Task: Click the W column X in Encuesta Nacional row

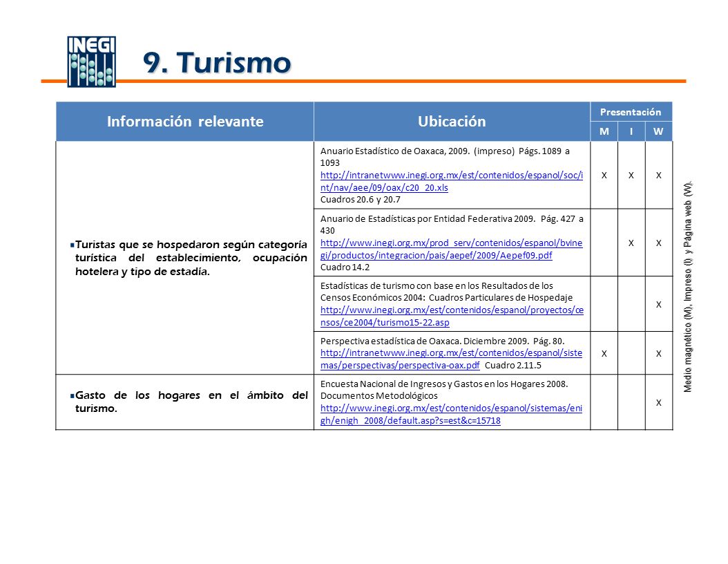Action: point(658,403)
